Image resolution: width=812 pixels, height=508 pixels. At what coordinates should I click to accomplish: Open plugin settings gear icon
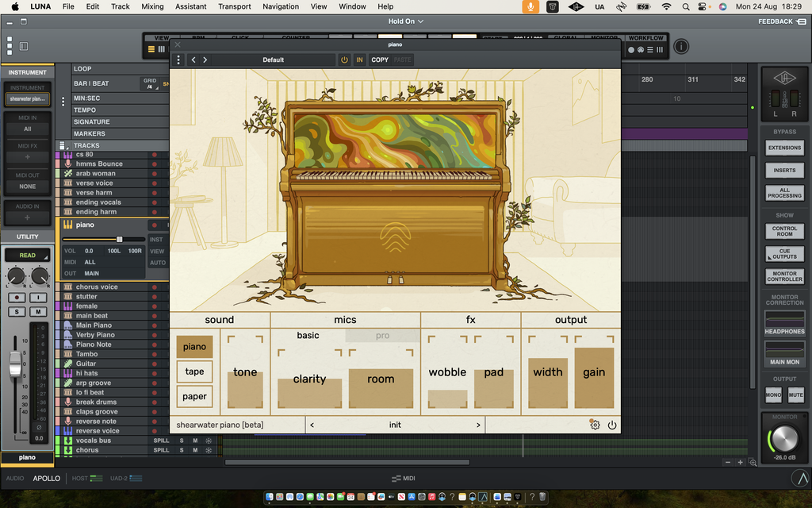pyautogui.click(x=595, y=425)
